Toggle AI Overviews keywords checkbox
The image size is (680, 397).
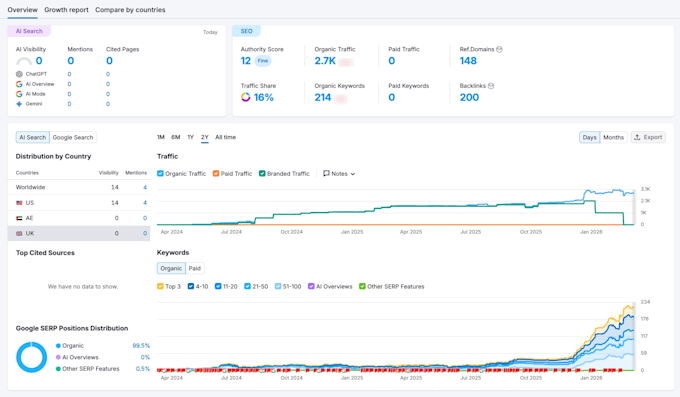[311, 286]
